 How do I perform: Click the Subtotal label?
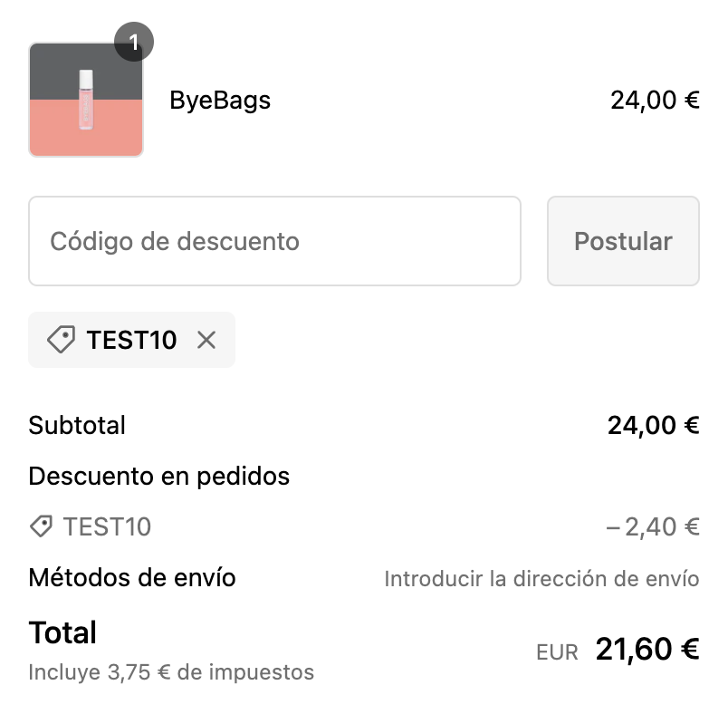click(77, 425)
